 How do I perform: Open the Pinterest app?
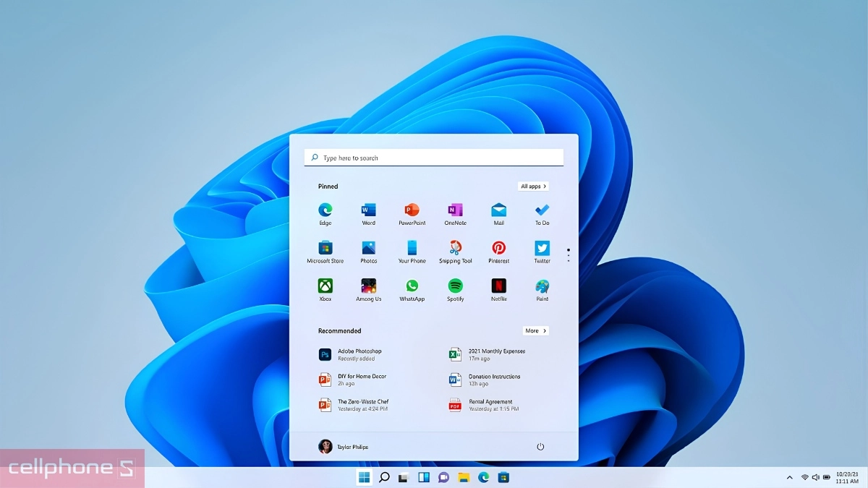[499, 252]
